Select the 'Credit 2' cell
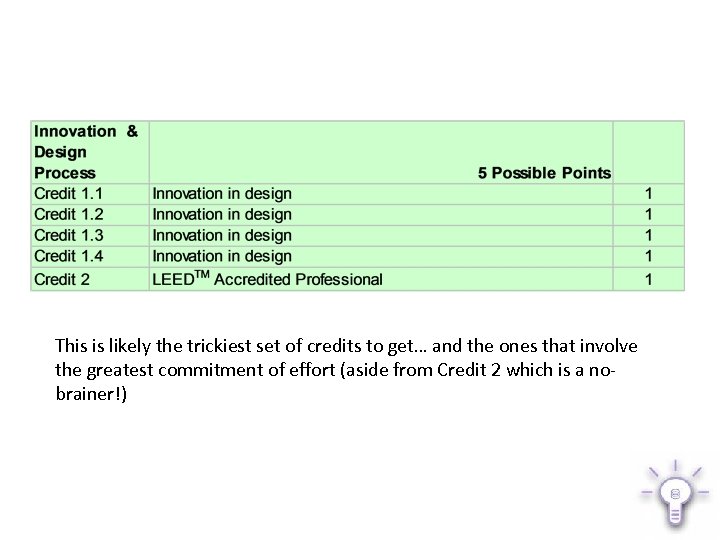Viewport: 720px width, 540px height. (62, 279)
